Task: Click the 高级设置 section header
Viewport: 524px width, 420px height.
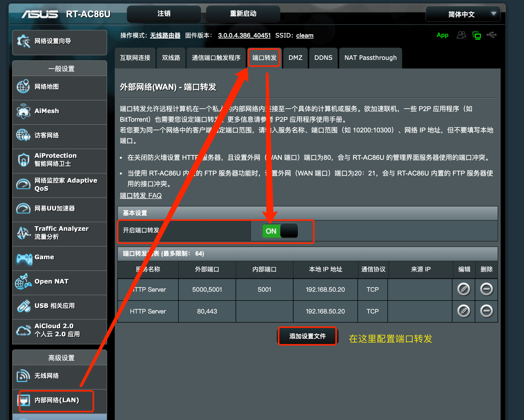Action: [x=60, y=358]
